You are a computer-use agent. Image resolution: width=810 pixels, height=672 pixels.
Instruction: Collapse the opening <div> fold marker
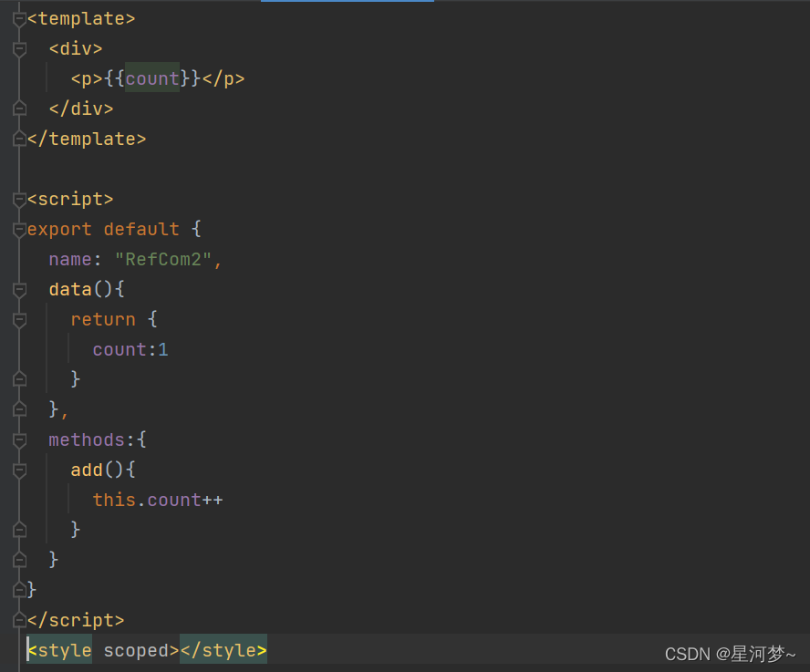pos(19,49)
